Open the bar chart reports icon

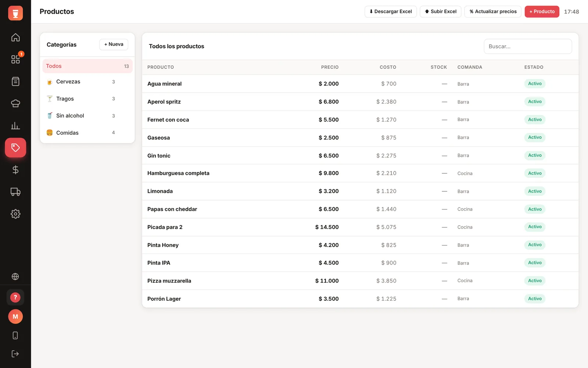point(15,125)
